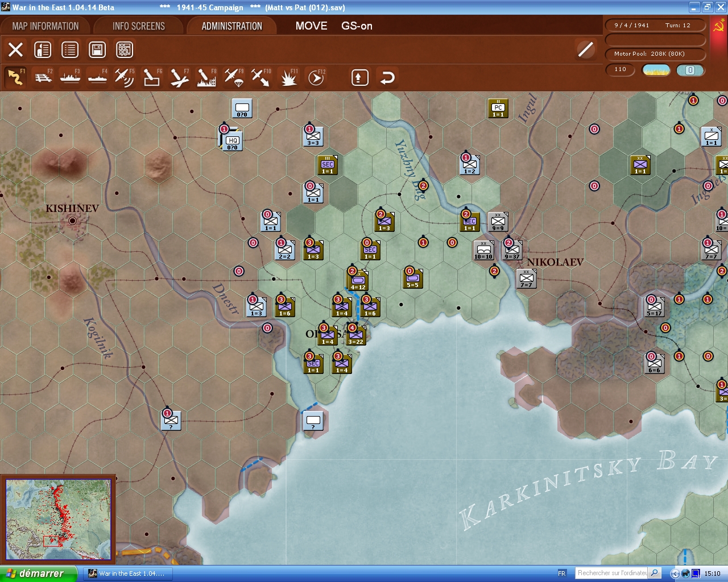Select the 3=3 infantry unit counter
Screen dimensions: 728x582
[313, 136]
